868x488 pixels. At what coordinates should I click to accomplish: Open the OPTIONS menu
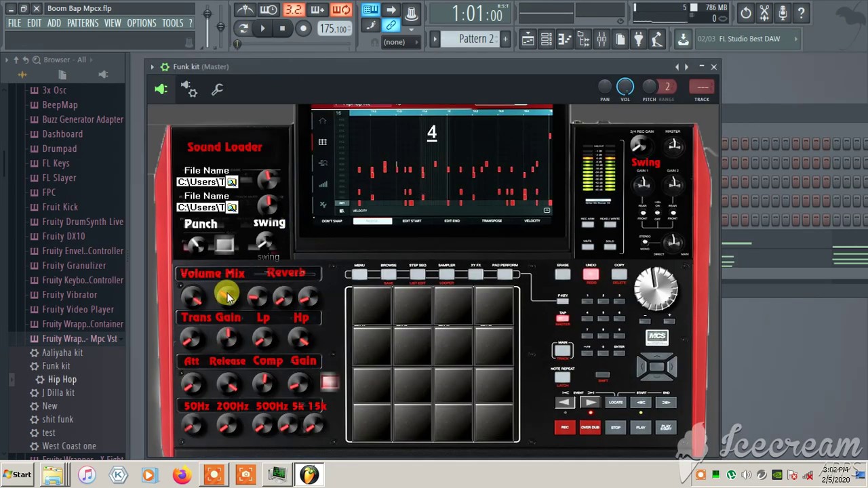coord(142,23)
